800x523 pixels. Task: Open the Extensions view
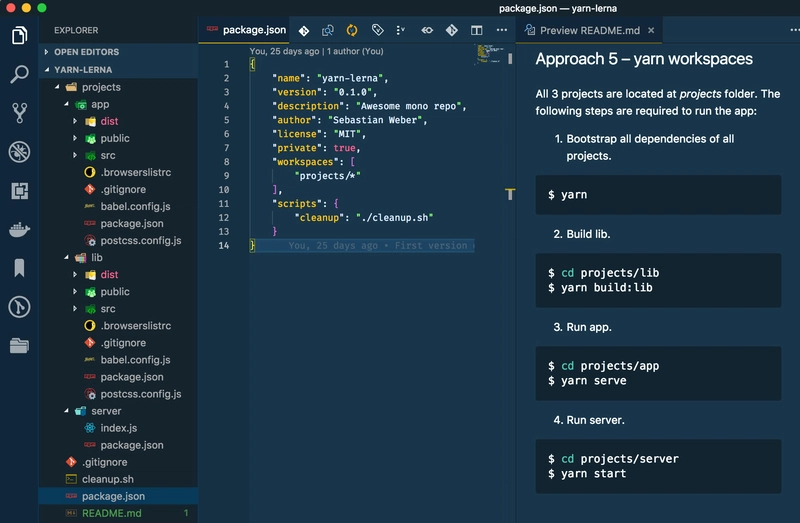point(19,190)
